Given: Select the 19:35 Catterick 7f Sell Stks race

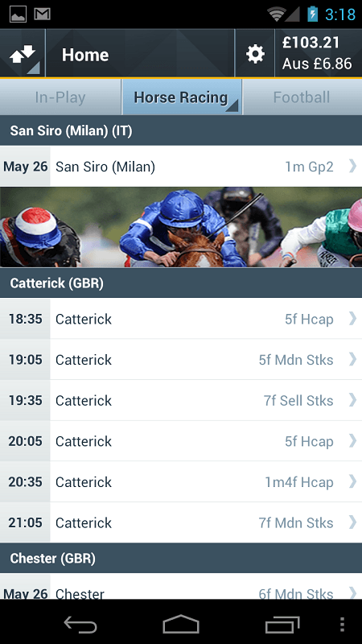Looking at the screenshot, I should (x=181, y=400).
